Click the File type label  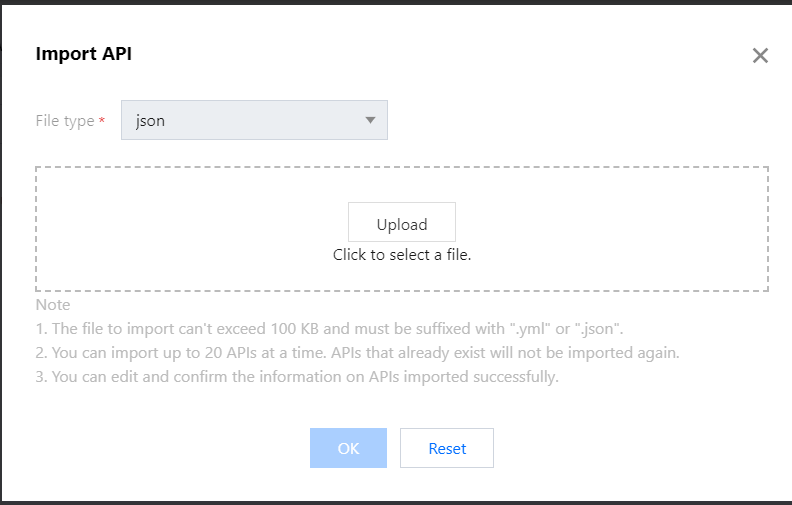(x=65, y=121)
